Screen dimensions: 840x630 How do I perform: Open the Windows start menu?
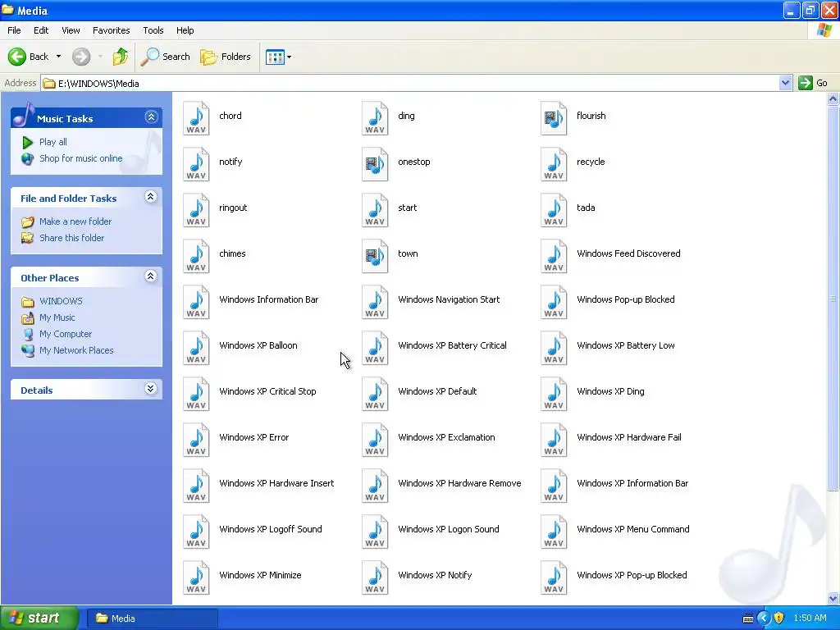39,619
